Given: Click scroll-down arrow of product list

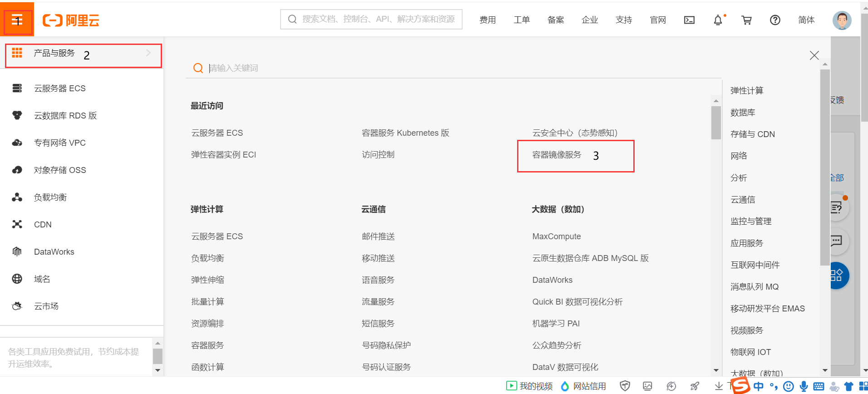Looking at the screenshot, I should coord(716,370).
